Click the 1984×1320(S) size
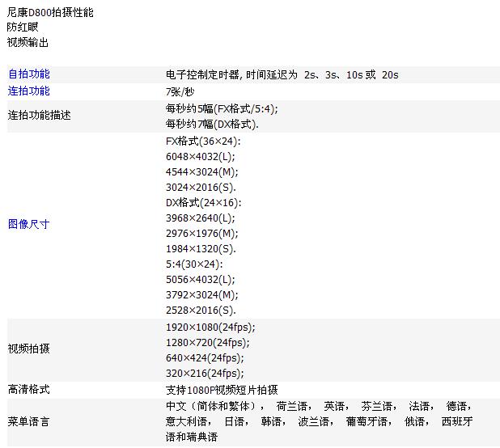The width and height of the screenshot is (500, 448). point(201,248)
